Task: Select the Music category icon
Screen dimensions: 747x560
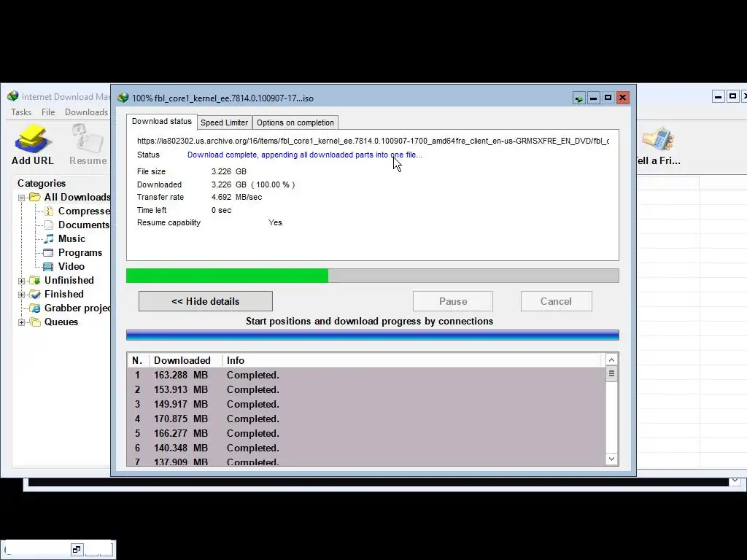Action: click(x=49, y=238)
